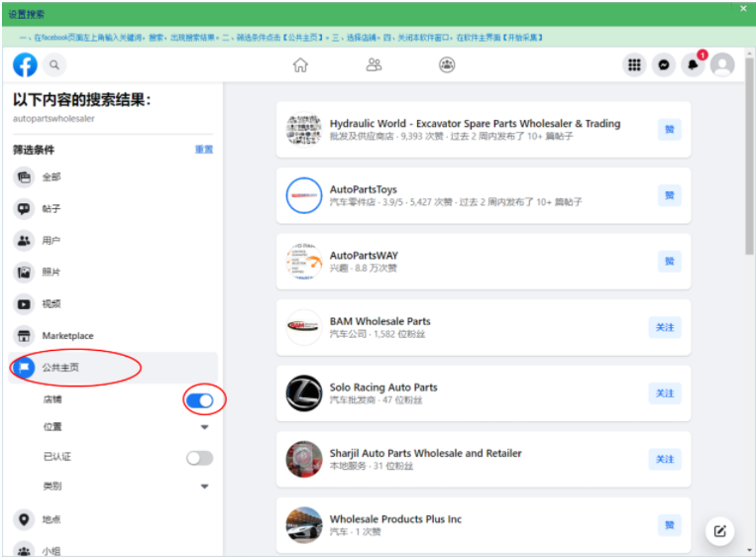Go to the Home feed icon
Image resolution: width=756 pixels, height=557 pixels.
pos(300,64)
